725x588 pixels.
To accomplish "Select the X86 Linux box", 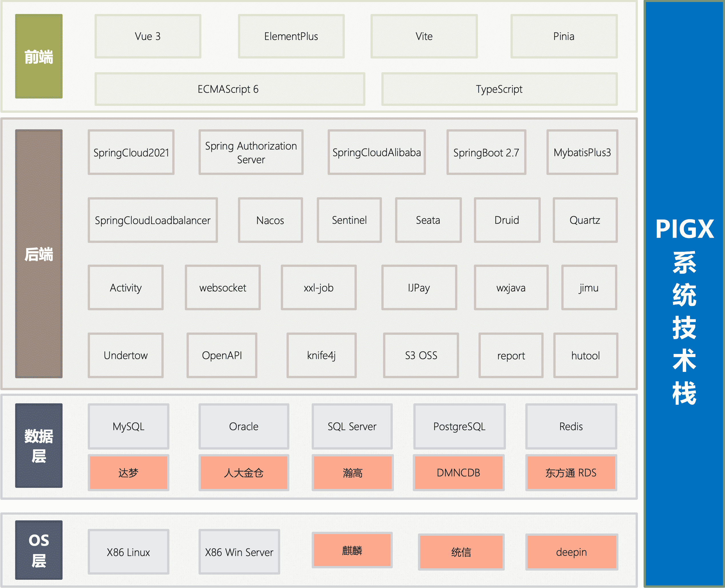I will pyautogui.click(x=129, y=552).
